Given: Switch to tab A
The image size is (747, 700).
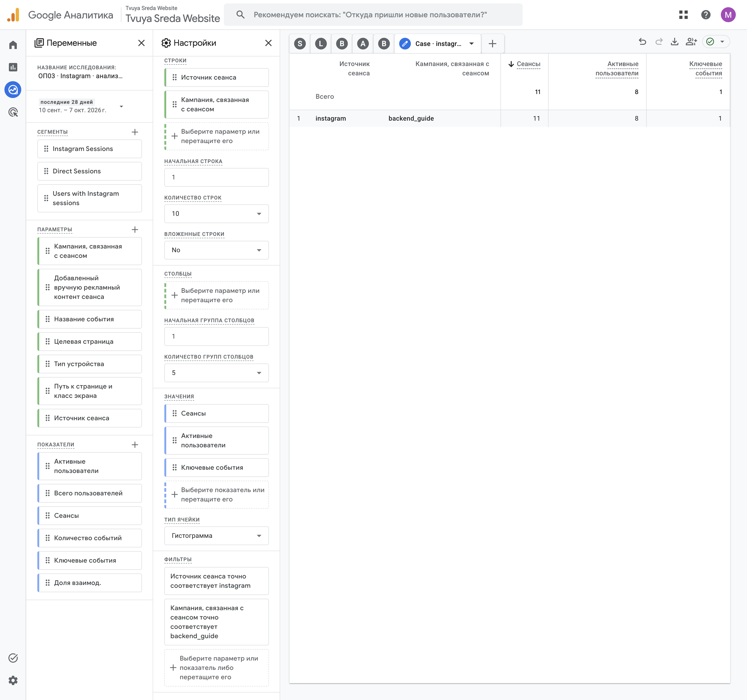Looking at the screenshot, I should click(x=363, y=44).
